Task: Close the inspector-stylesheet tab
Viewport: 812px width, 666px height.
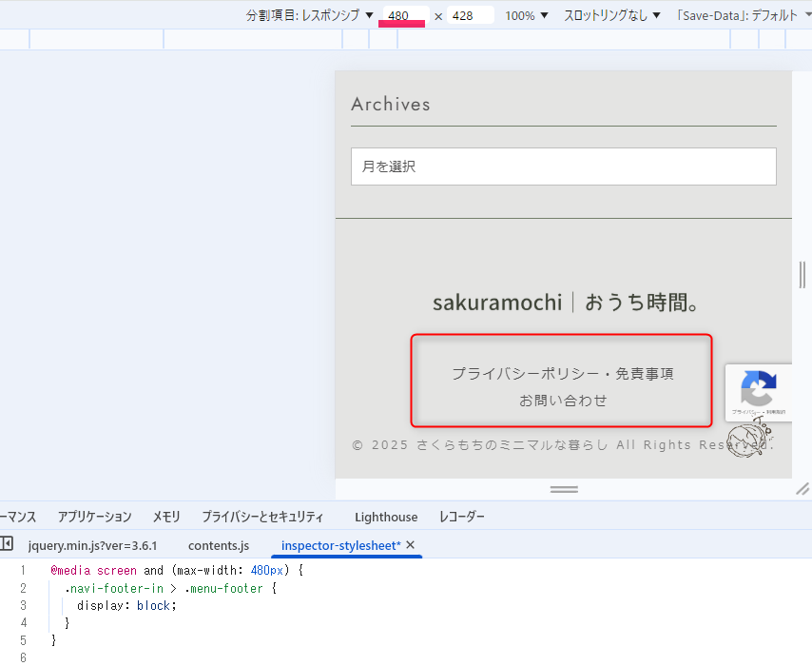Action: tap(411, 545)
